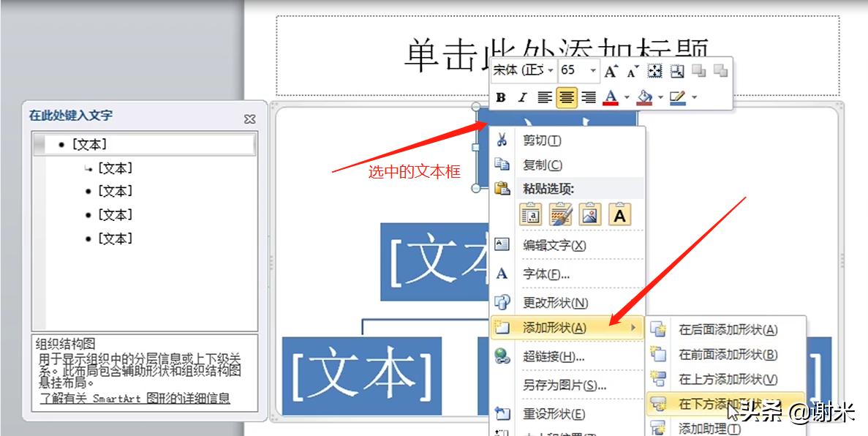
Task: Click the font color swatch red bar
Action: click(611, 103)
